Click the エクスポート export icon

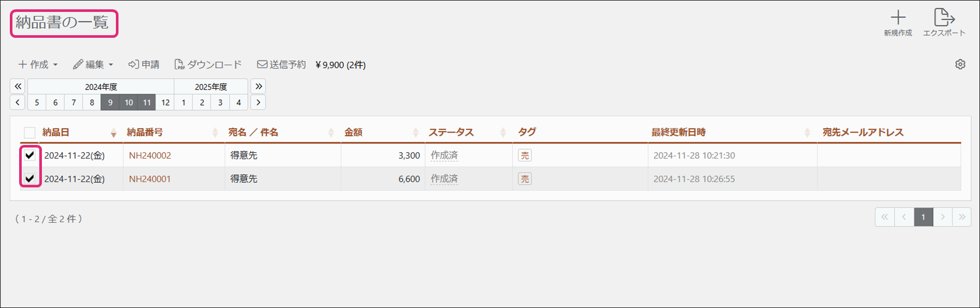(x=944, y=19)
